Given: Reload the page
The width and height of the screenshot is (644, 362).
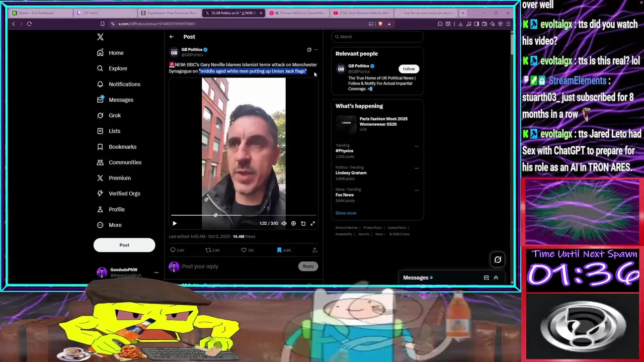Looking at the screenshot, I should 29,24.
